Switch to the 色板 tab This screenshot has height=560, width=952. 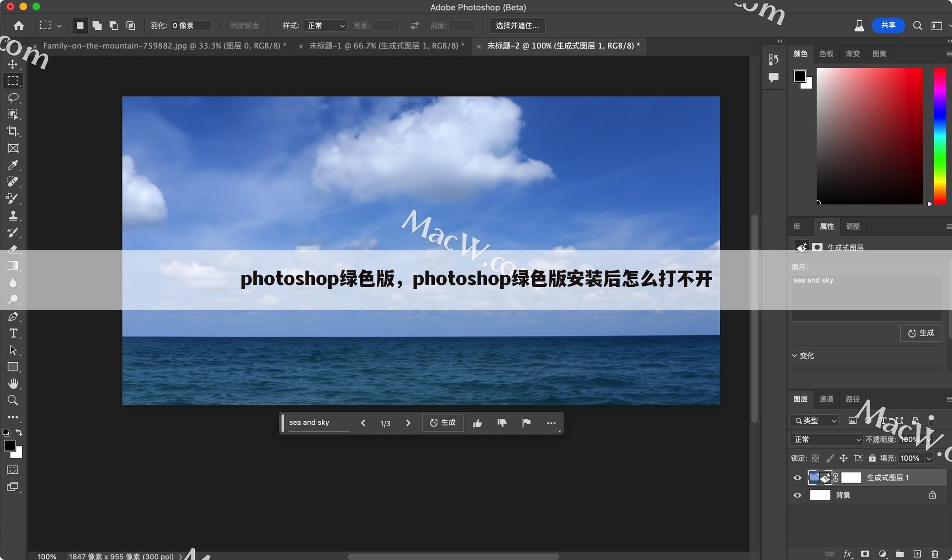(826, 54)
